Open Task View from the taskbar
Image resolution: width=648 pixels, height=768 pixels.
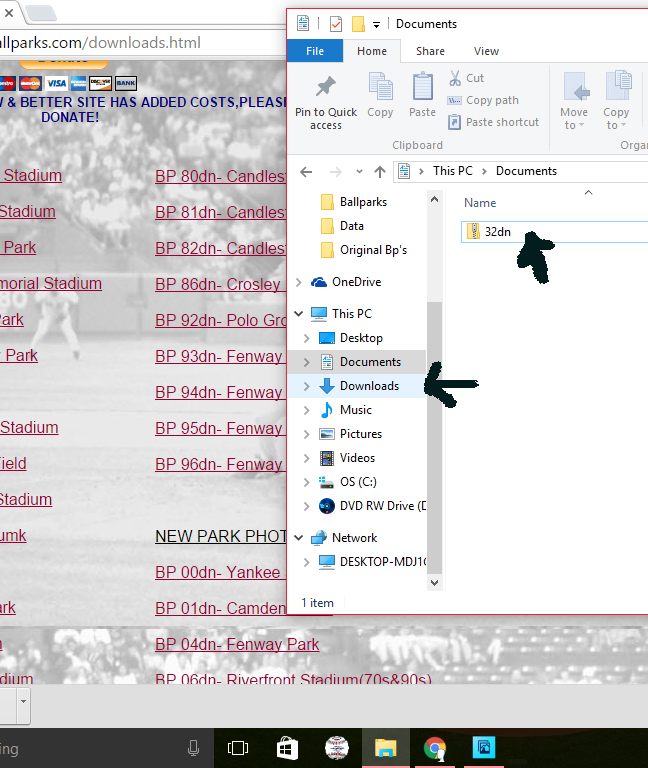tap(238, 748)
